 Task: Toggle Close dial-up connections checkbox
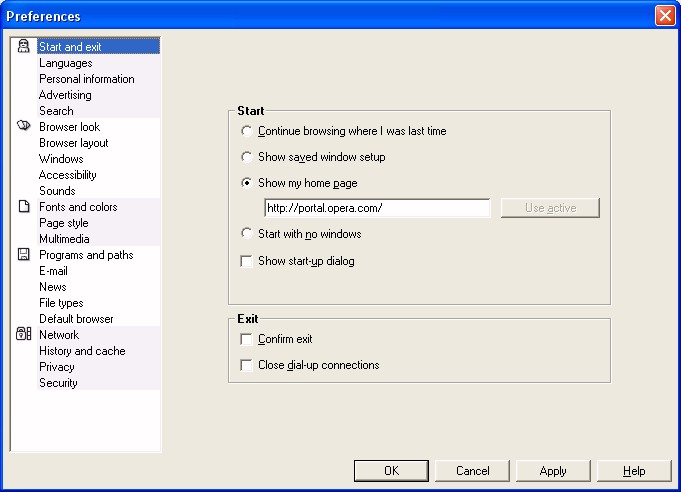tap(246, 365)
